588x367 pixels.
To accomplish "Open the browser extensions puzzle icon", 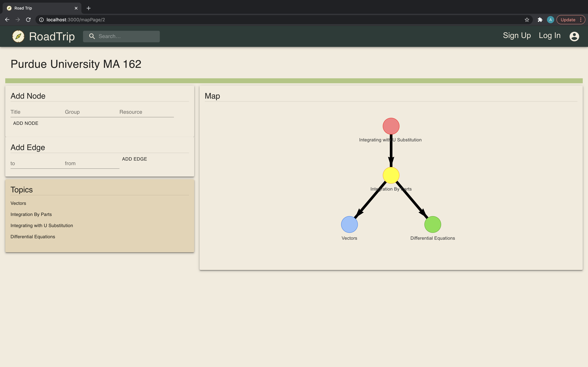I will (540, 20).
